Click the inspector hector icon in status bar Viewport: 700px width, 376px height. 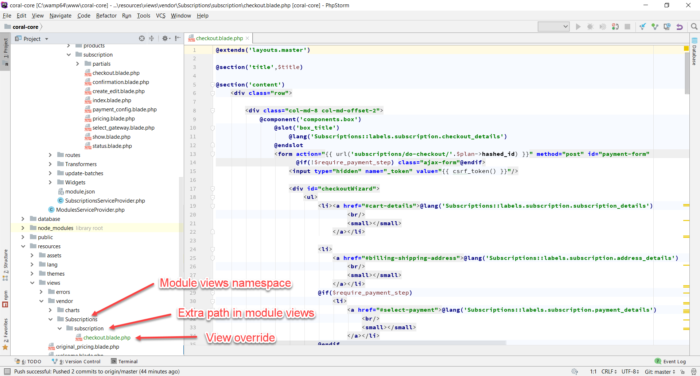[x=693, y=372]
